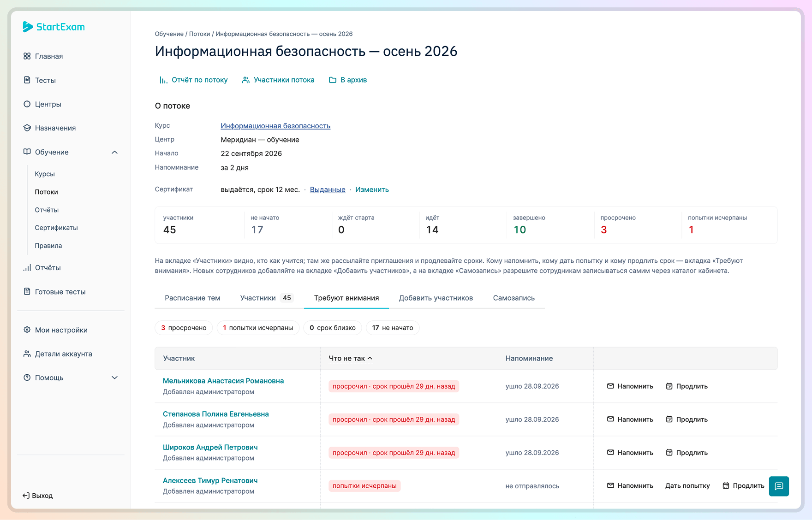Click Потоки in the breadcrumb
Screen dimensions: 812x520
199,34
